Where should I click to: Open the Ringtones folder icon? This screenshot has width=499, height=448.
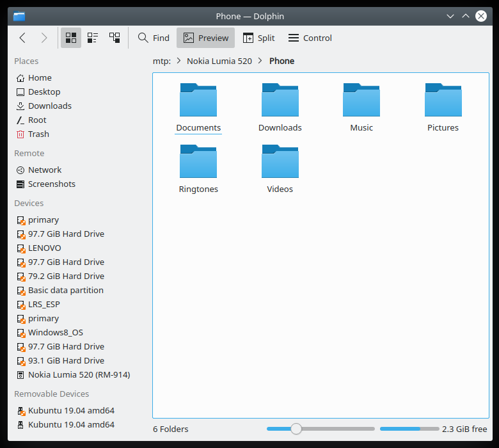(x=198, y=162)
